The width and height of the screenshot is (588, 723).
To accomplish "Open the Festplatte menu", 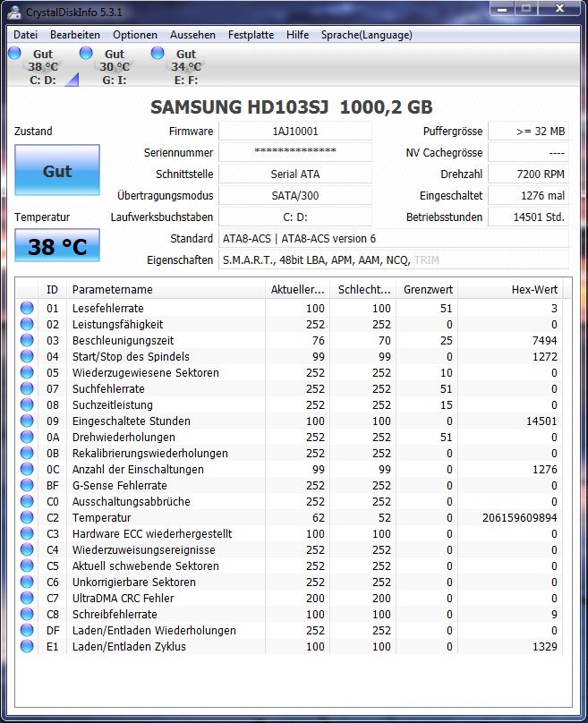I will (x=251, y=35).
